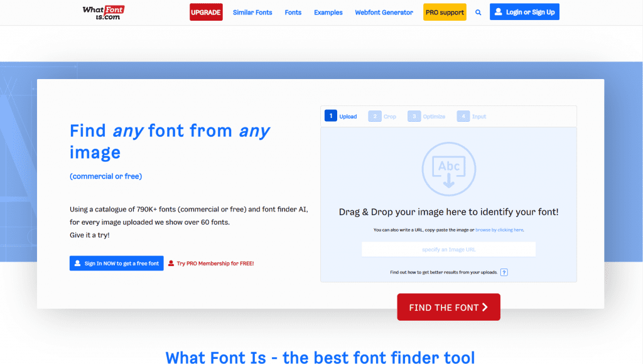
Task: Open the Fonts menu item
Action: pos(293,13)
